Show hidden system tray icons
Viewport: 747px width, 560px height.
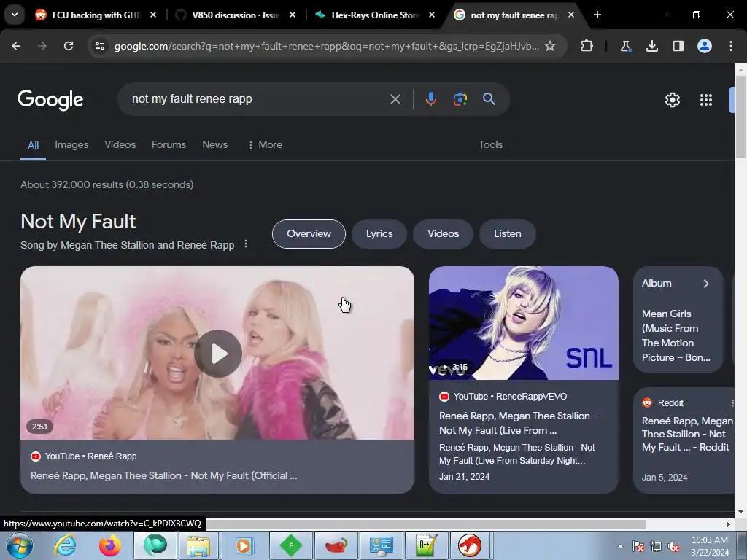(620, 546)
